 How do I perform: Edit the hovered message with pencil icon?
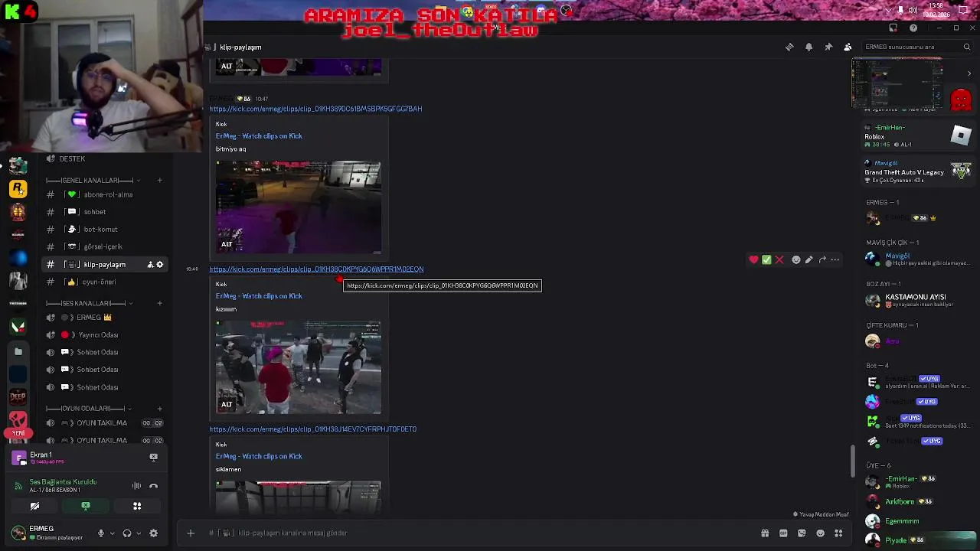[x=809, y=260]
